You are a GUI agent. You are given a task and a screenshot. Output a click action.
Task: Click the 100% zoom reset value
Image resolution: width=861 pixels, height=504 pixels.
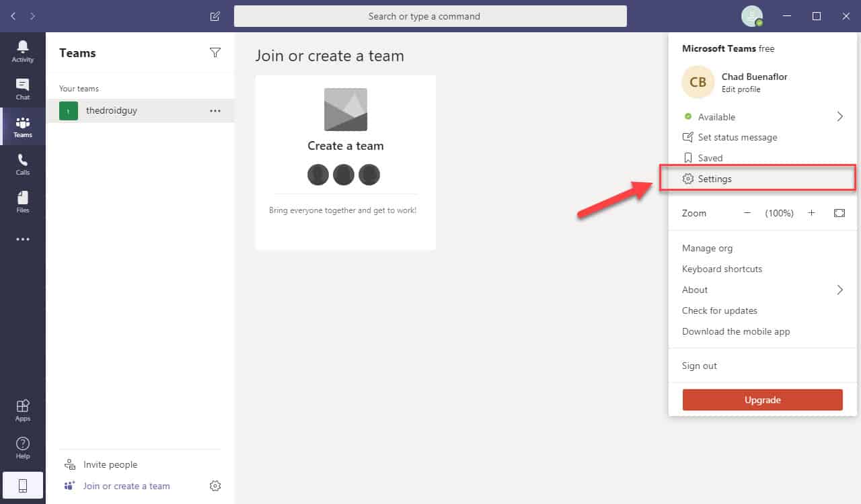[779, 213]
